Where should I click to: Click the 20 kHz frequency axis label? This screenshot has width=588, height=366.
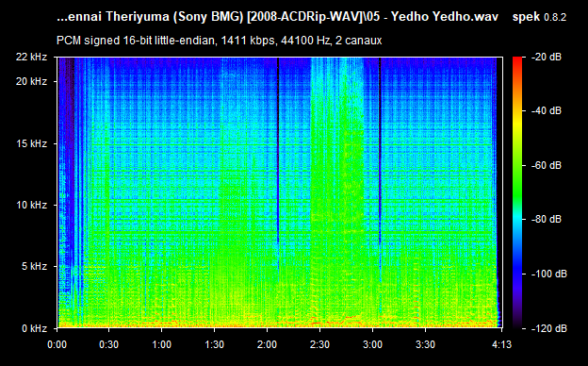click(31, 81)
